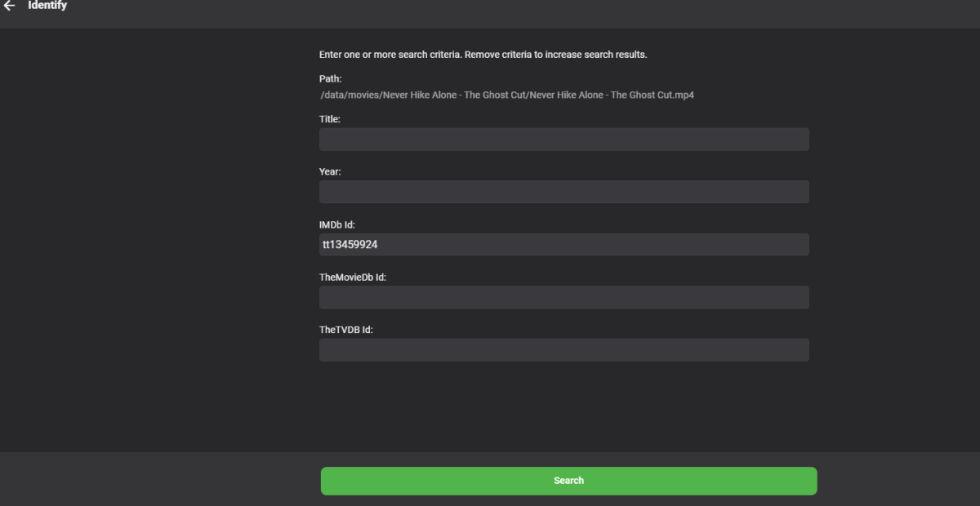The image size is (980, 506).
Task: Click into the Year input field
Action: coord(563,192)
